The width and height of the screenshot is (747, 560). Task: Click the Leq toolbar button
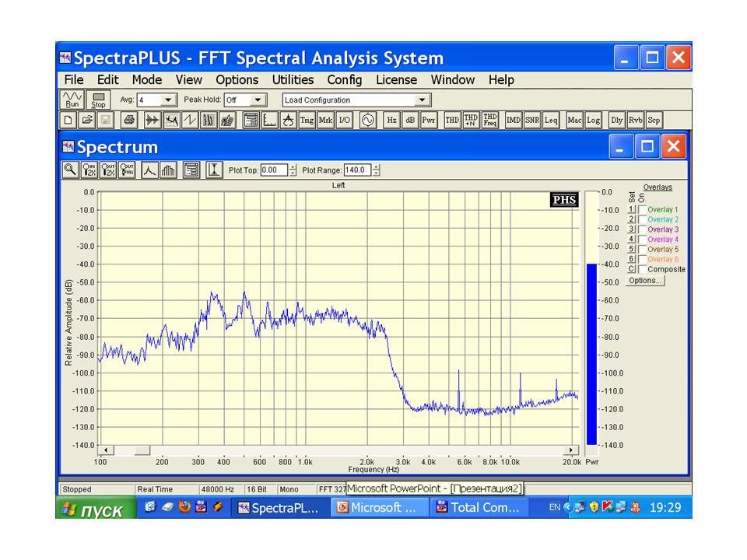click(551, 120)
